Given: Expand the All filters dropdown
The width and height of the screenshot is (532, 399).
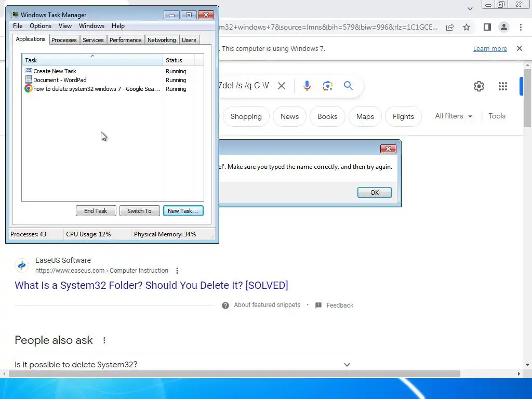Looking at the screenshot, I should pos(454,116).
